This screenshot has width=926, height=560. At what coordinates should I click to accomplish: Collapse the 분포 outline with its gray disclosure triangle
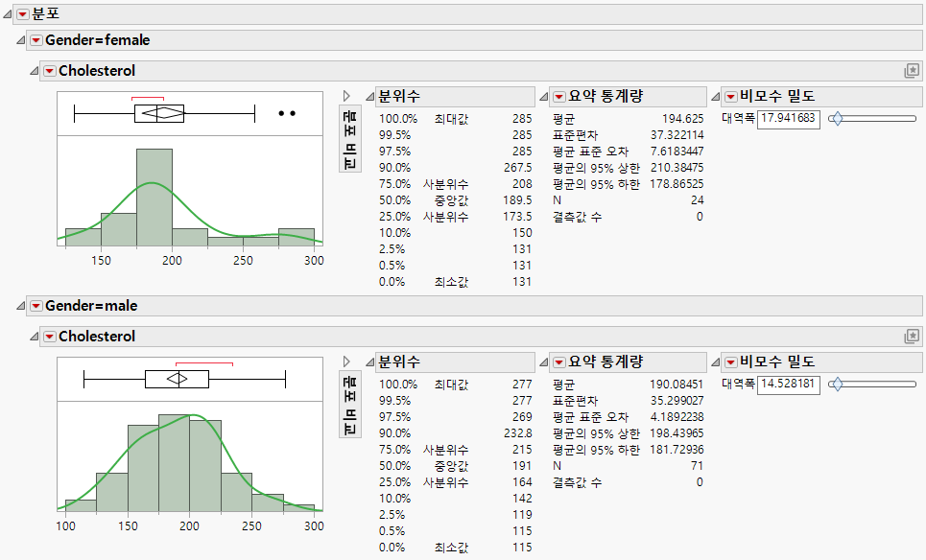click(x=8, y=15)
